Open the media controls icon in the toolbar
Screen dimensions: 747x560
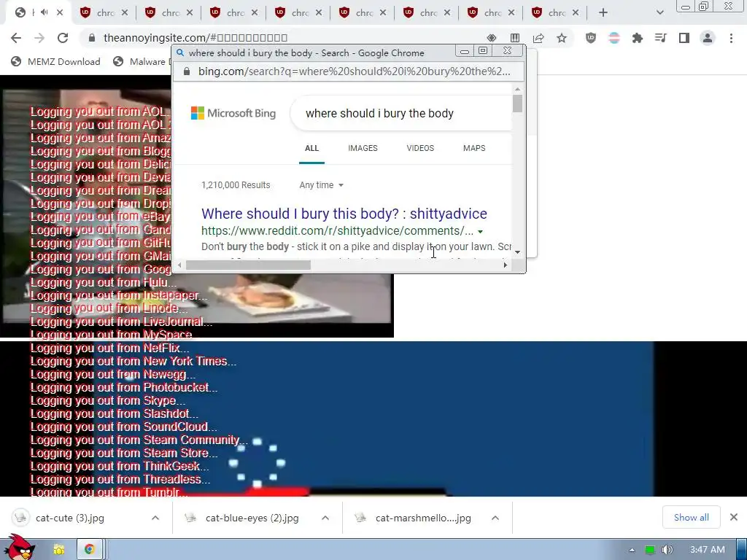[661, 38]
